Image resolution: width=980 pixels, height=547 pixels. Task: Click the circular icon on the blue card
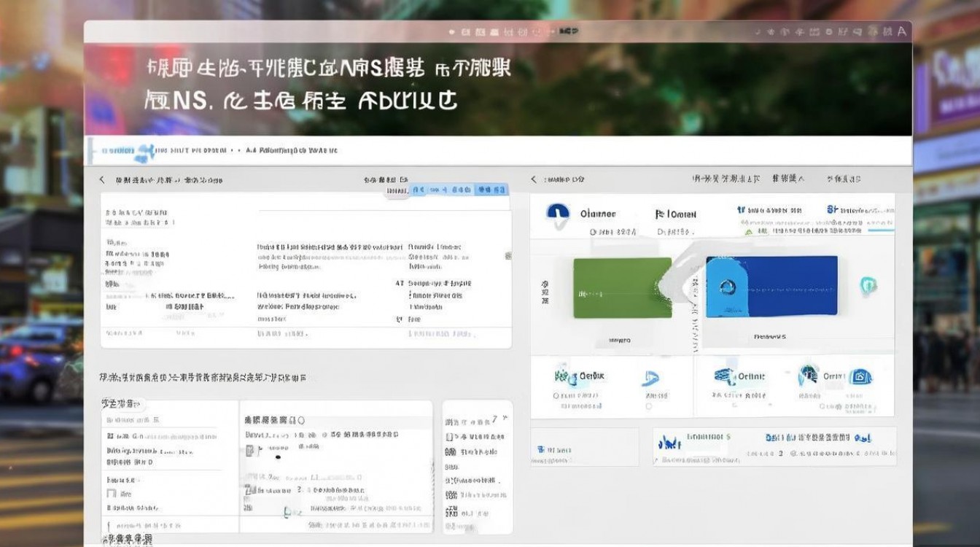(727, 287)
